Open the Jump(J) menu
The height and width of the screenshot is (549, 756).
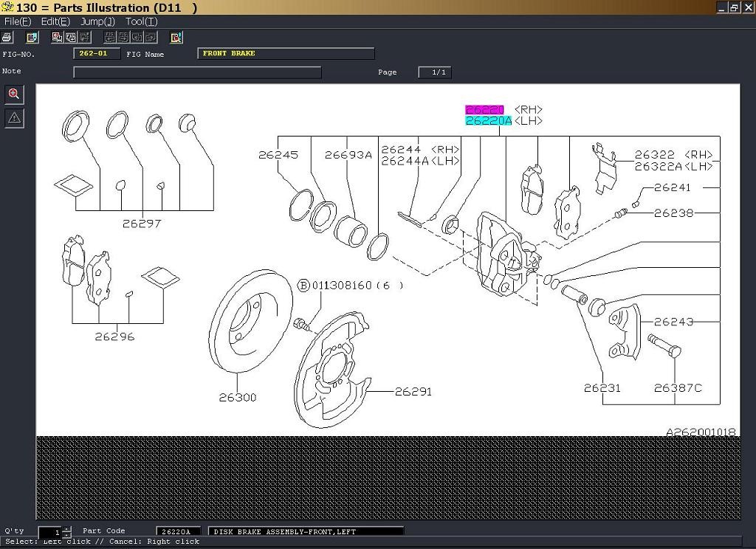pos(97,21)
